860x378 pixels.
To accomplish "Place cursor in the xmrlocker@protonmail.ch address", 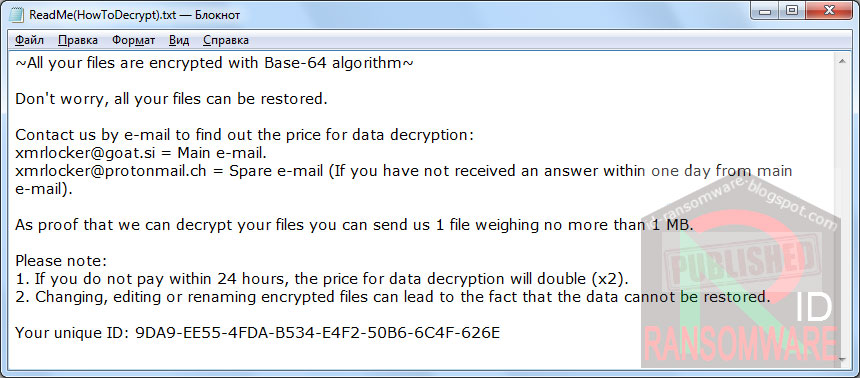I will [111, 171].
